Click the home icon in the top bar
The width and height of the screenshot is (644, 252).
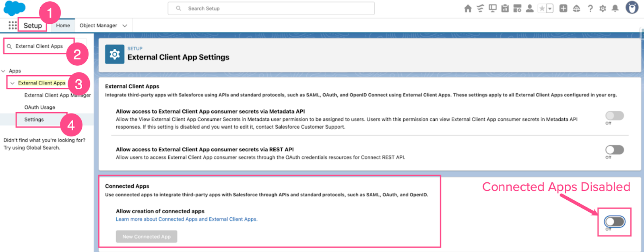tap(468, 8)
